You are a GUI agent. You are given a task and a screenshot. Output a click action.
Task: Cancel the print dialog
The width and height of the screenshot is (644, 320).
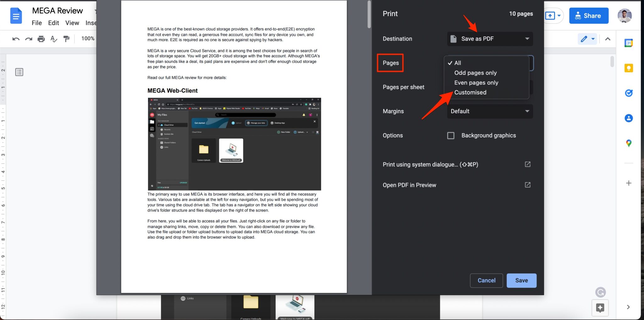pos(486,280)
